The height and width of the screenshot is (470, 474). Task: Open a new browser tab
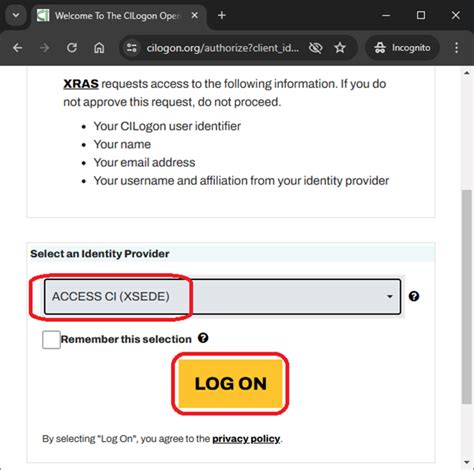(222, 15)
